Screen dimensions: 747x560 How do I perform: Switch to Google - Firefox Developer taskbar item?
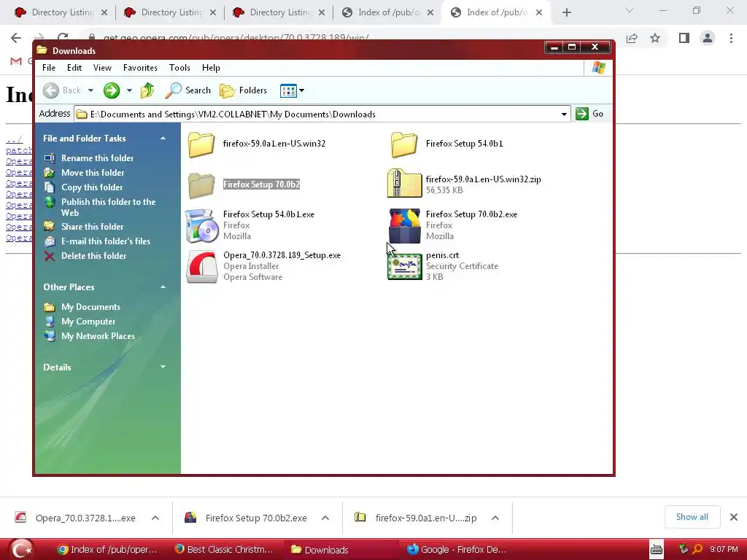[x=457, y=550]
